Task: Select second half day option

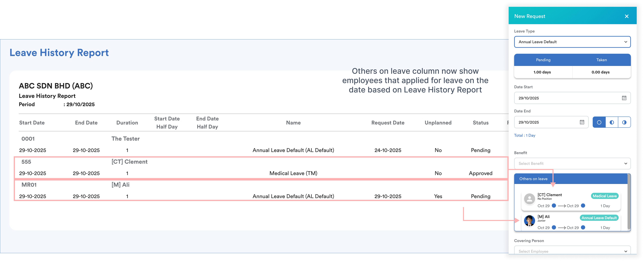Action: 624,122
